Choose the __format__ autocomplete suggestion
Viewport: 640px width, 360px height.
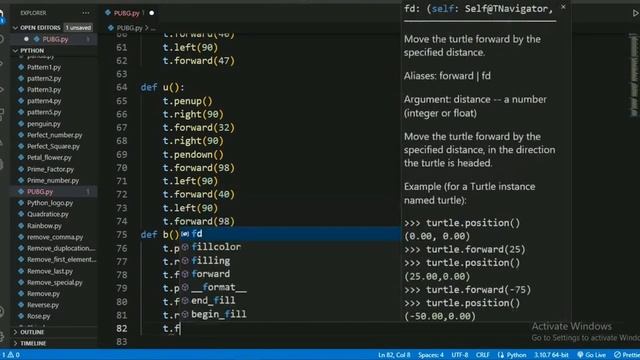point(290,287)
